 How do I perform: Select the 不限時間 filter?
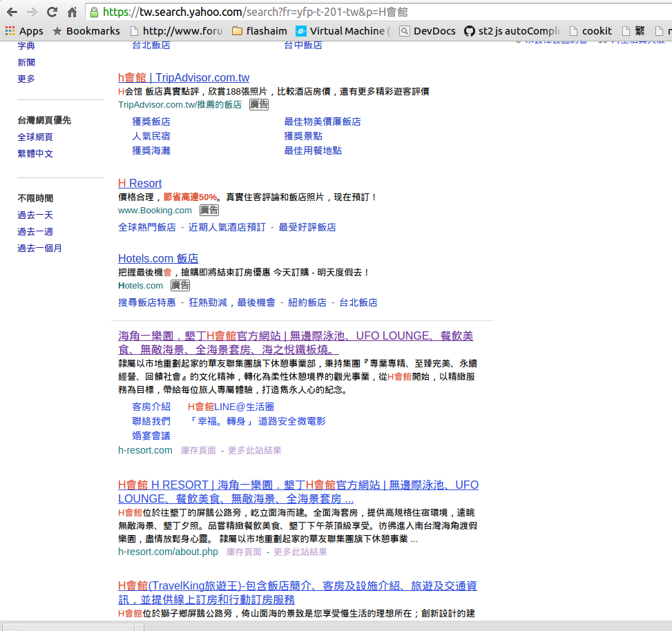(35, 198)
